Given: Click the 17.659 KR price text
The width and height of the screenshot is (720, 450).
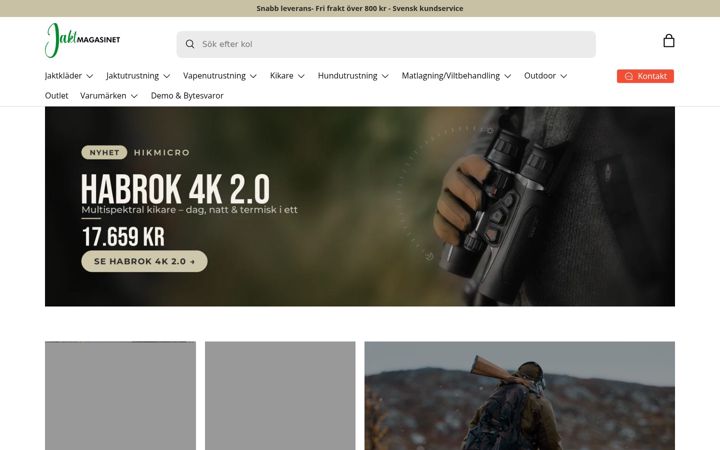Looking at the screenshot, I should click(x=123, y=237).
